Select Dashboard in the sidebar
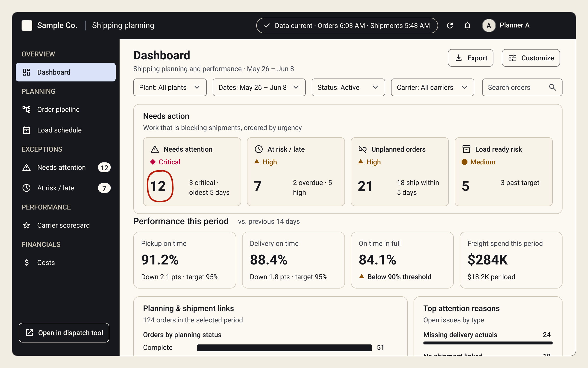 tap(66, 72)
